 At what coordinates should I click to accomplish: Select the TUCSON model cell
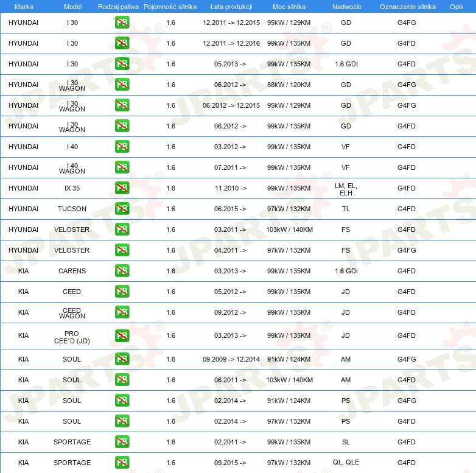click(72, 209)
